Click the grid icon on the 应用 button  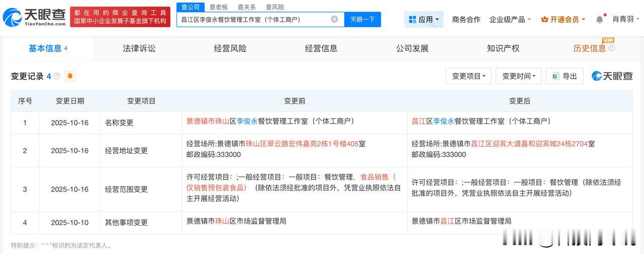[413, 19]
